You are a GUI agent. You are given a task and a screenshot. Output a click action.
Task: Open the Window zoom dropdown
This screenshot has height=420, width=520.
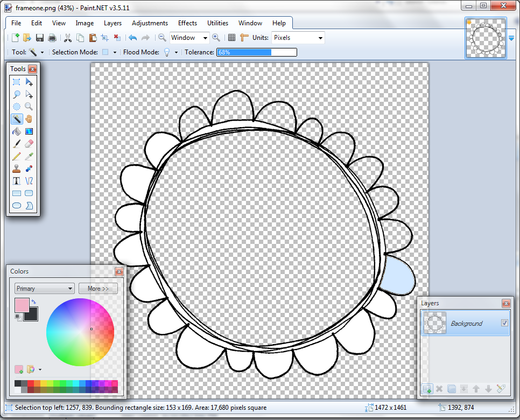point(189,38)
